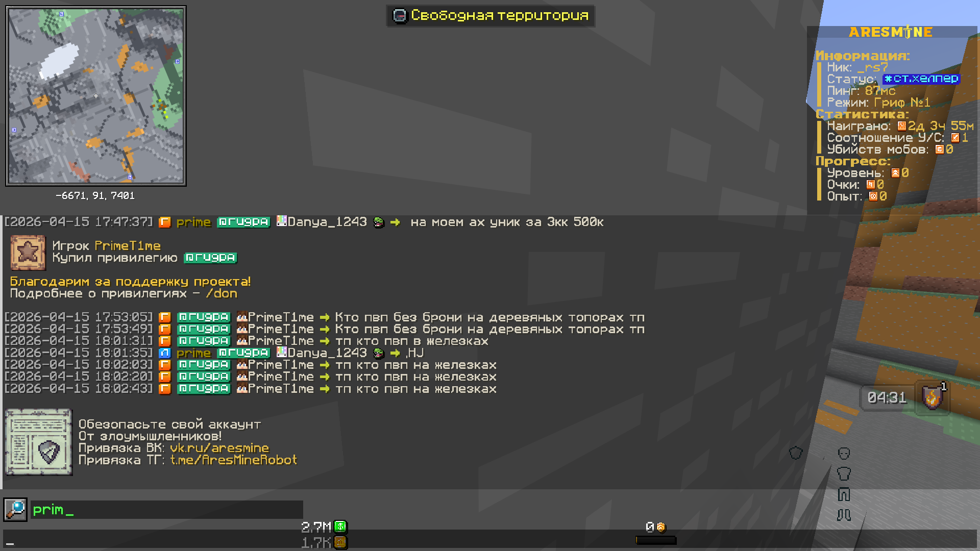Open the t.me/AresMineRobot Telegram link
The width and height of the screenshot is (980, 551).
(x=233, y=460)
